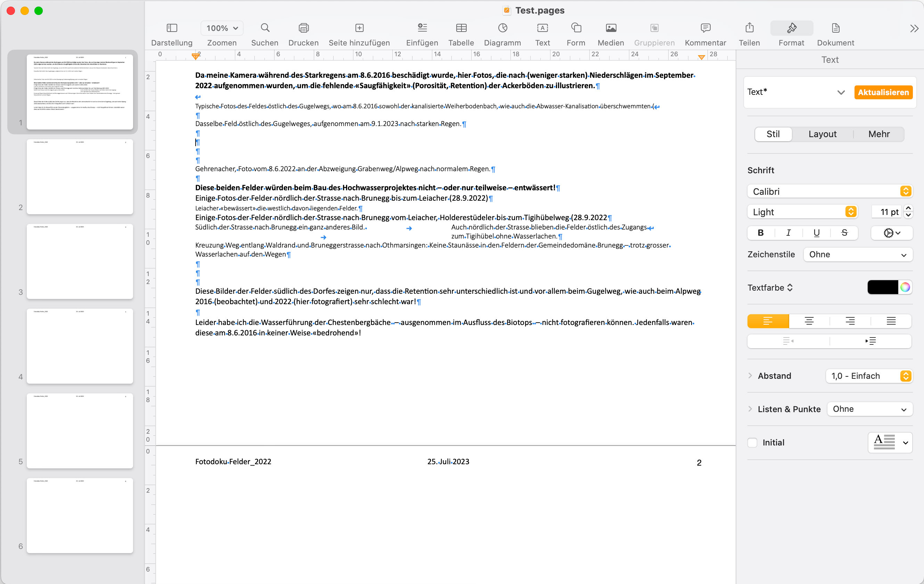
Task: Center align the text
Action: point(809,321)
